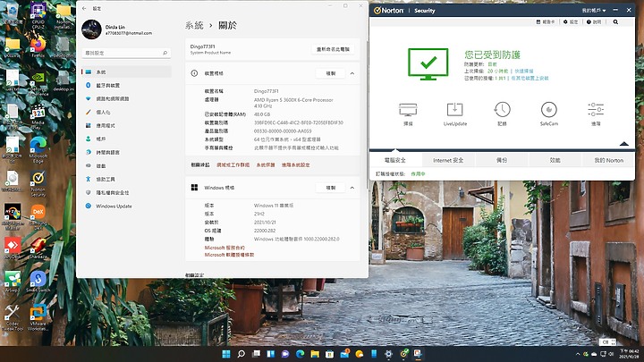This screenshot has width=644, height=362.
Task: Open Norton Security desktop shortcut
Action: click(x=38, y=184)
